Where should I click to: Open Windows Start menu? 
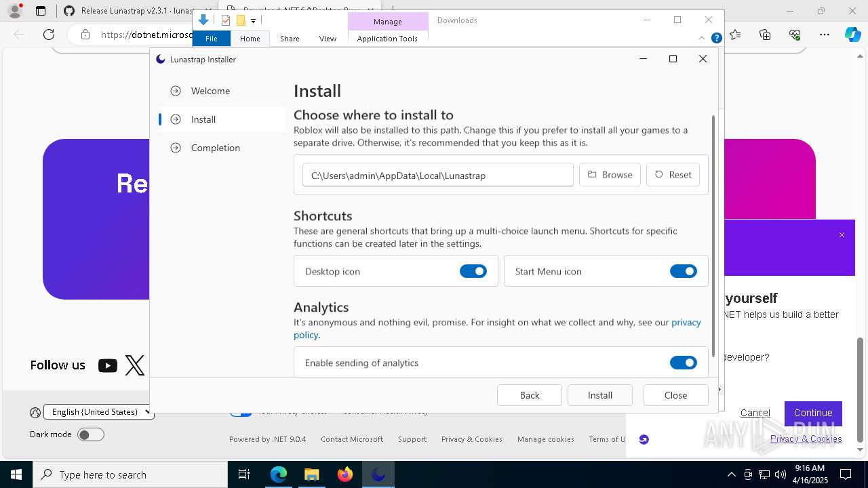pos(16,474)
